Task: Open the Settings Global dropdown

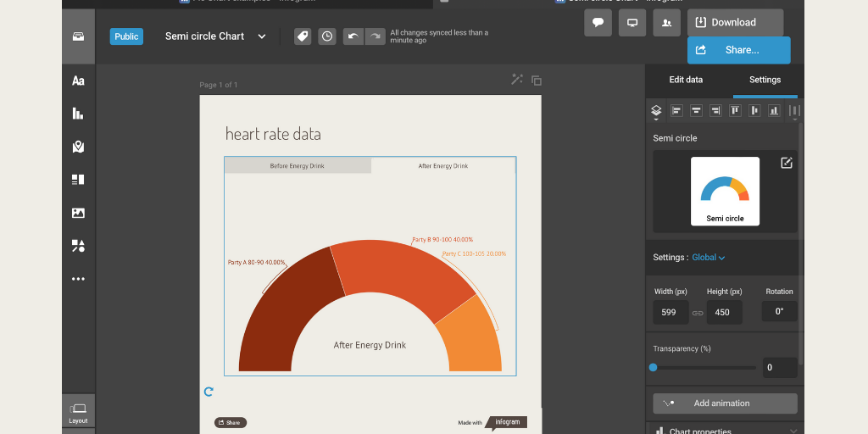Action: point(708,258)
